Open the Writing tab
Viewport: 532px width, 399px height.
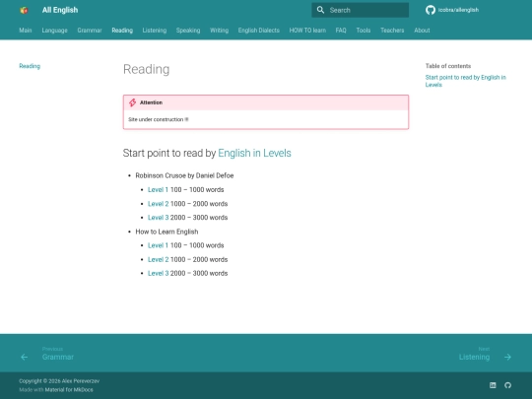[x=219, y=31]
